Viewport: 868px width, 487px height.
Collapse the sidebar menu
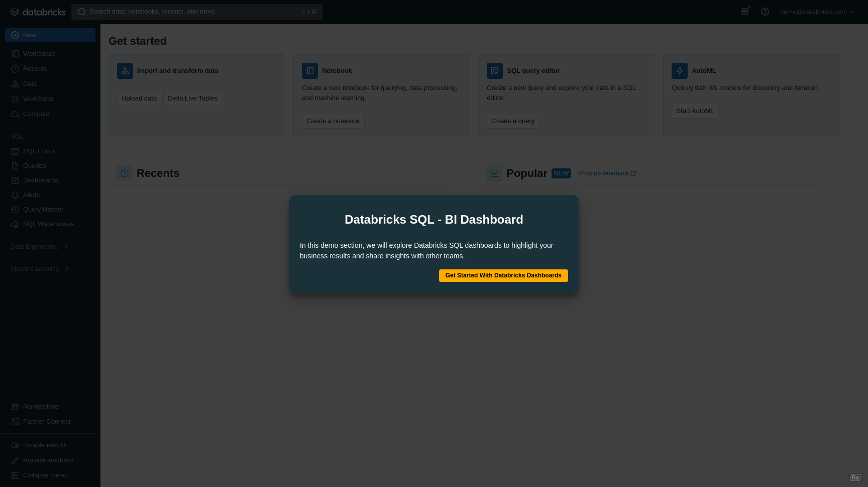point(44,475)
